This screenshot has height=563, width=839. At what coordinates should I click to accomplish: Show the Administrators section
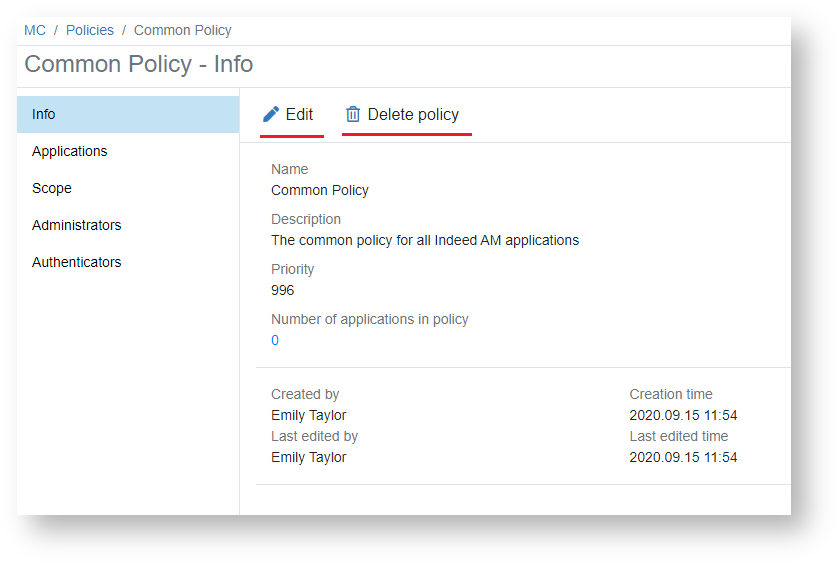(x=76, y=225)
